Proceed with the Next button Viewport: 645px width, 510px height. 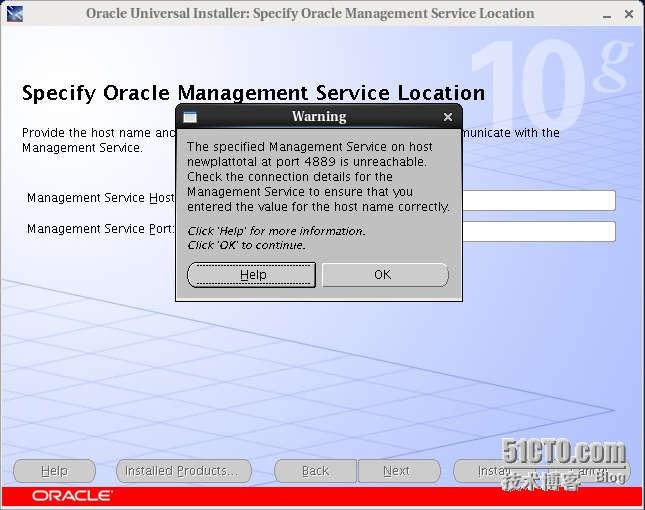[x=399, y=471]
